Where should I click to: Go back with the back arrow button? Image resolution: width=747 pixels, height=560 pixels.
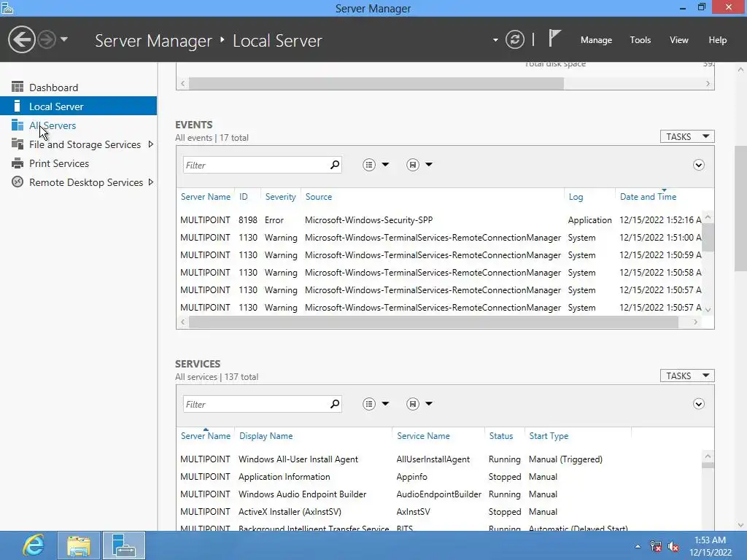tap(21, 39)
